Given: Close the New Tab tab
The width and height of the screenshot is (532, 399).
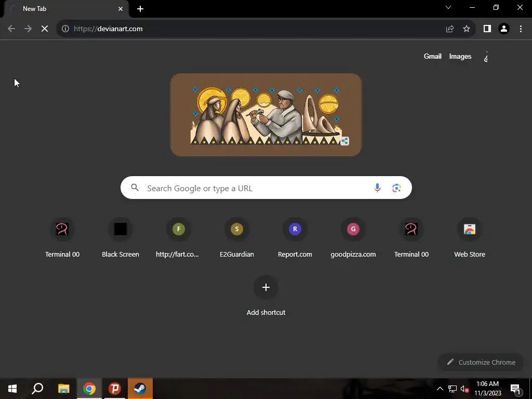Looking at the screenshot, I should tap(121, 9).
